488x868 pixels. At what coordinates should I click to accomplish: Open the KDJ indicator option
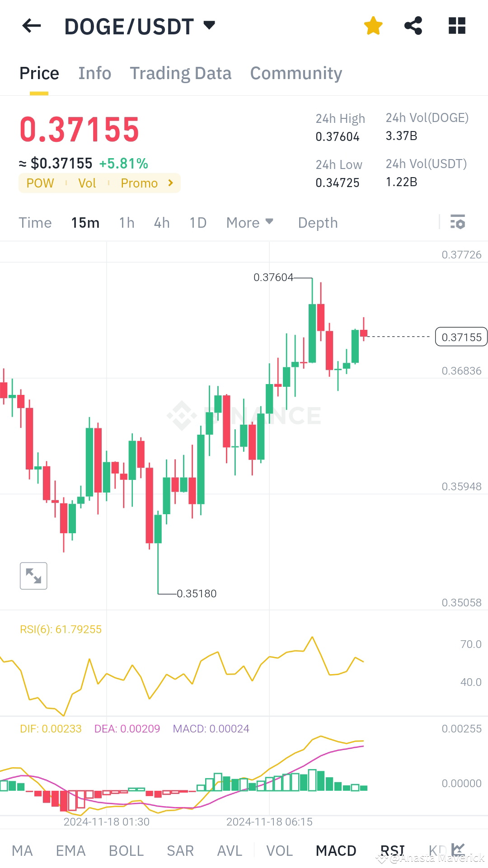(x=436, y=850)
